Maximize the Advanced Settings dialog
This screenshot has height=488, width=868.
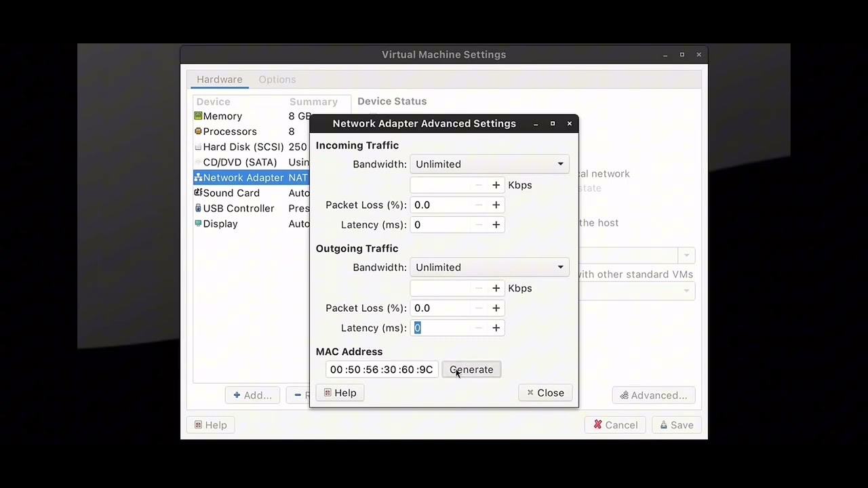[x=553, y=123]
